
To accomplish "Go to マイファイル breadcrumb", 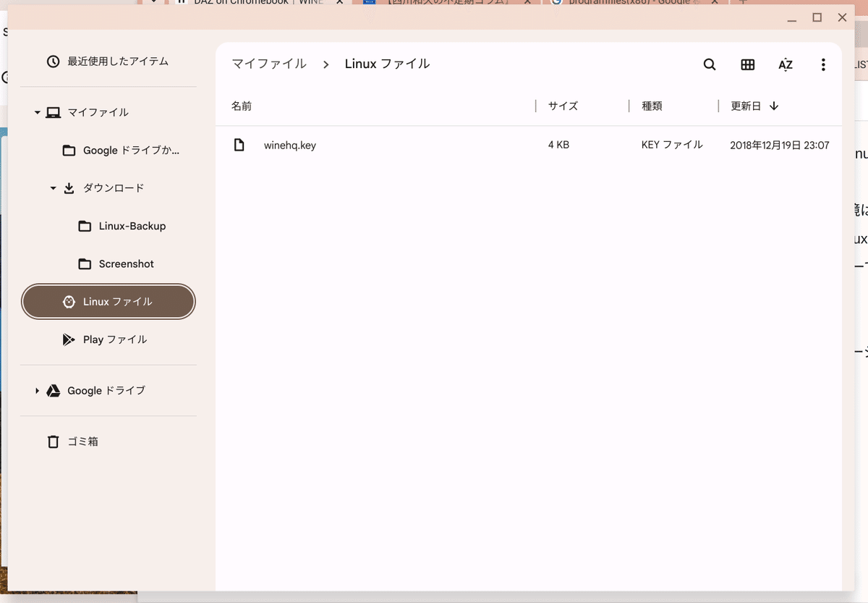I will click(269, 64).
